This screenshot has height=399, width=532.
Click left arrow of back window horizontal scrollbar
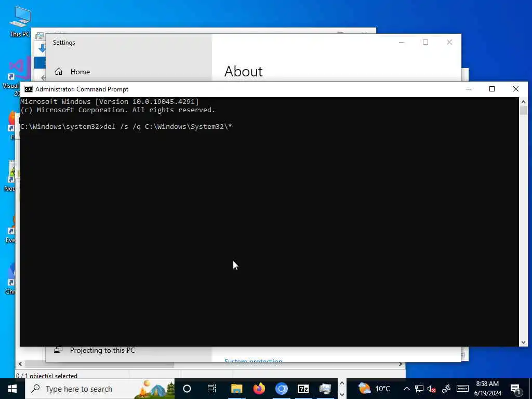point(20,364)
